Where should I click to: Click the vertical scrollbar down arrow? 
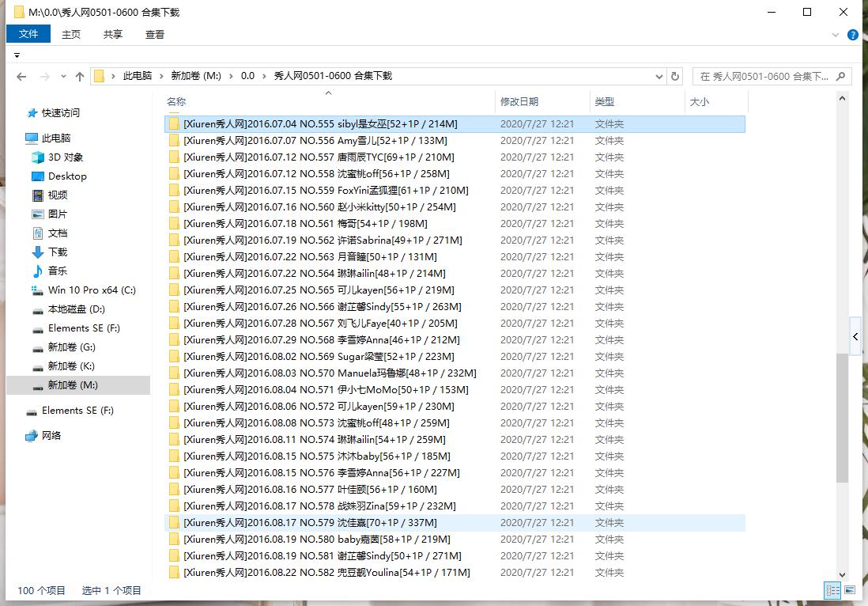point(842,575)
